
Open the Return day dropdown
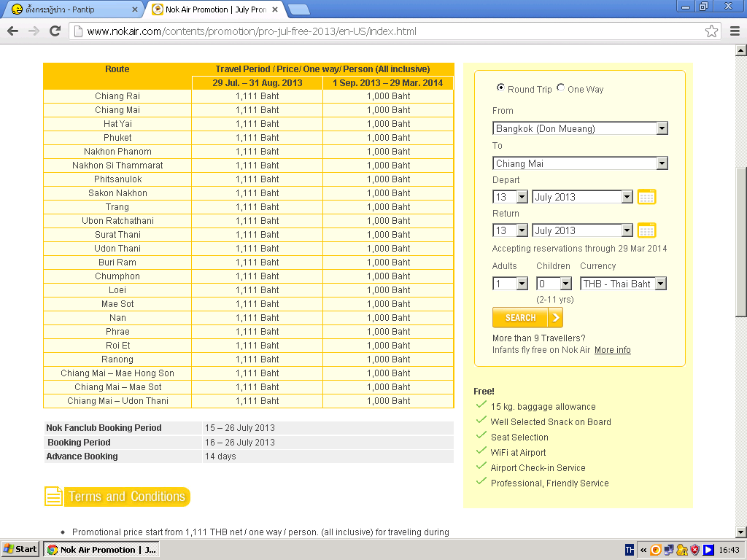pos(510,230)
